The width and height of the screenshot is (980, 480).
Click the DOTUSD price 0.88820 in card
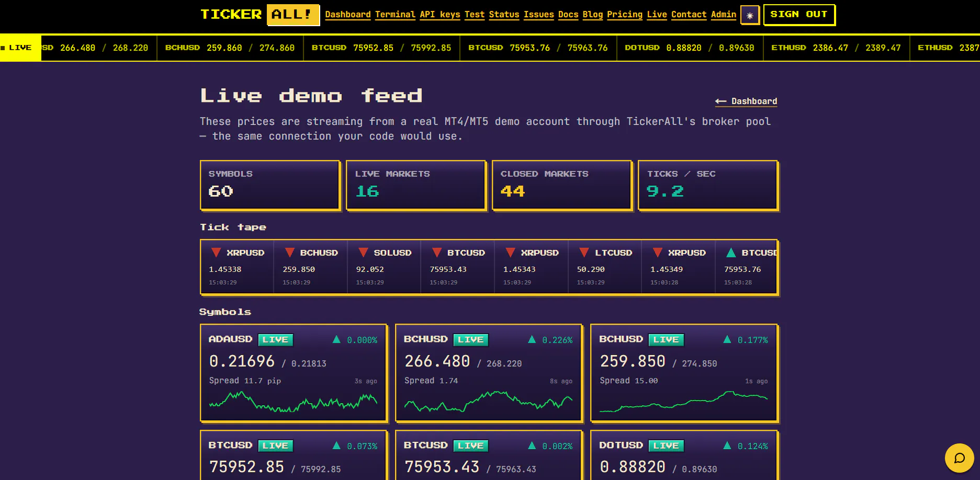pos(633,467)
